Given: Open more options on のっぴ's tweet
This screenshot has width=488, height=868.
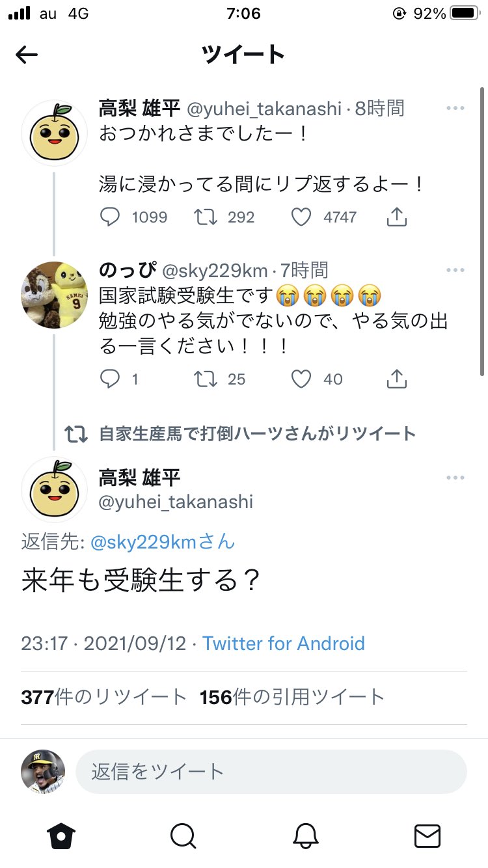Looking at the screenshot, I should point(455,270).
